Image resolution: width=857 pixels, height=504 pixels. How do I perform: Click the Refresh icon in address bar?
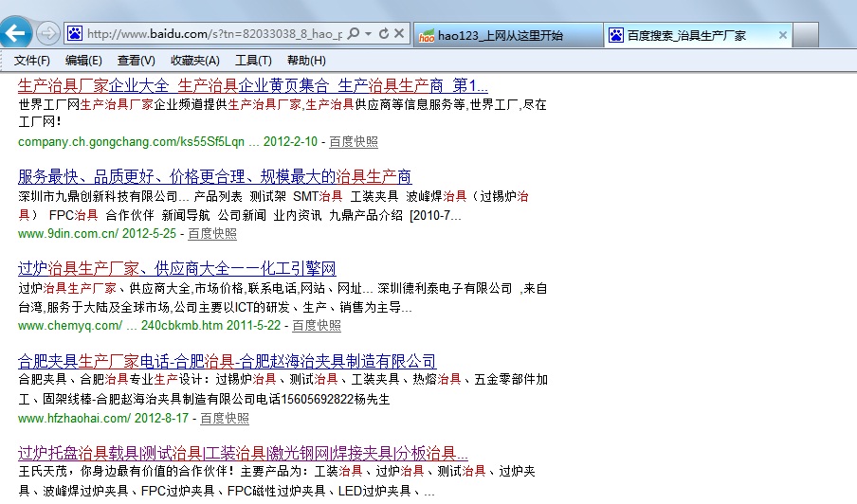384,34
